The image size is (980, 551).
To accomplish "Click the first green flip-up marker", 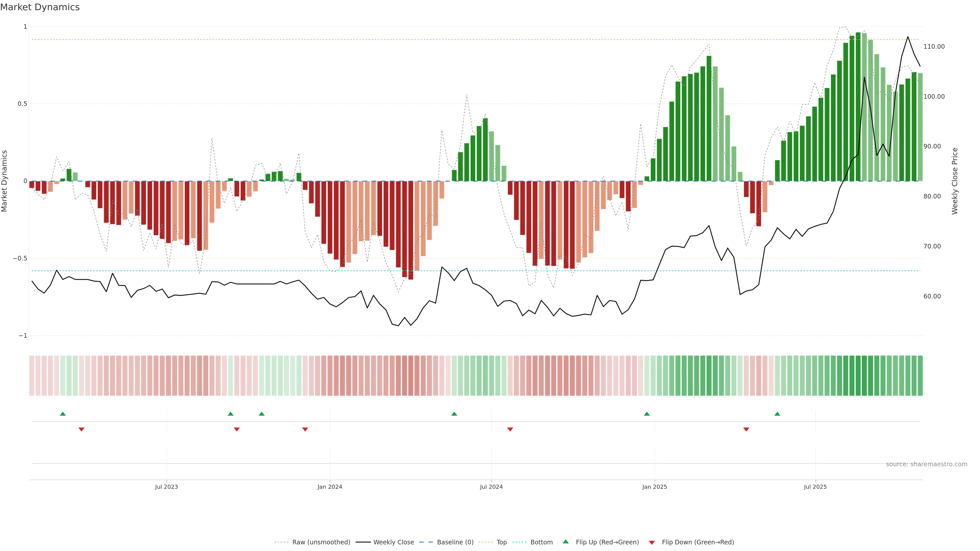I will [x=63, y=414].
